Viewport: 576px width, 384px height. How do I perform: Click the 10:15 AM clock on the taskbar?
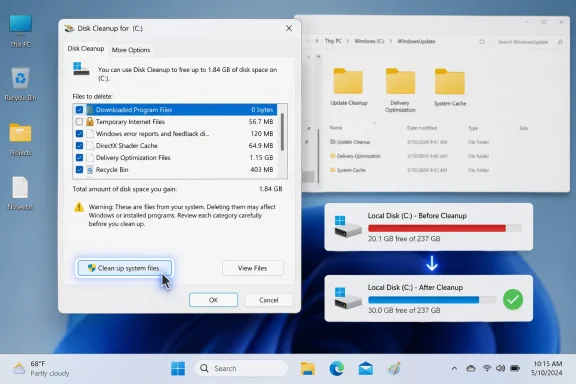(x=547, y=364)
